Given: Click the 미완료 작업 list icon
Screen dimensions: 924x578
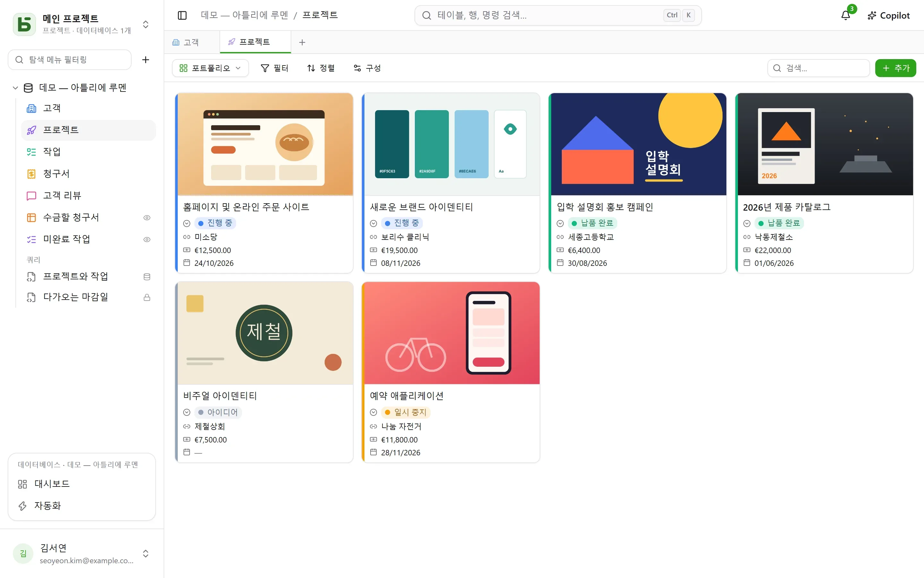Looking at the screenshot, I should coord(31,239).
